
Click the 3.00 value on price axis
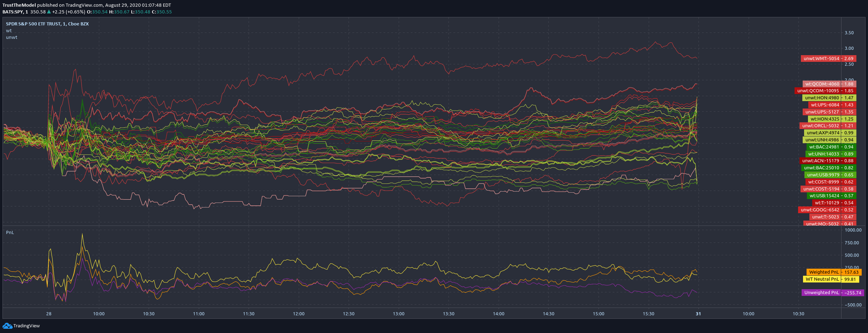tap(849, 48)
